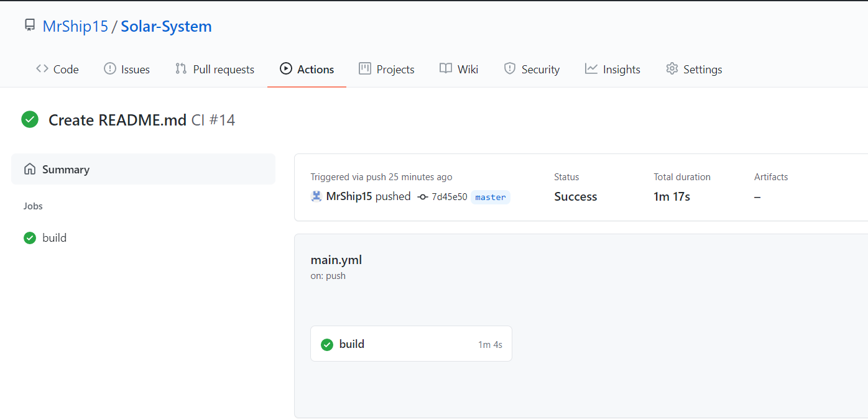The width and height of the screenshot is (868, 420).
Task: Click the Settings gear icon
Action: [x=672, y=68]
